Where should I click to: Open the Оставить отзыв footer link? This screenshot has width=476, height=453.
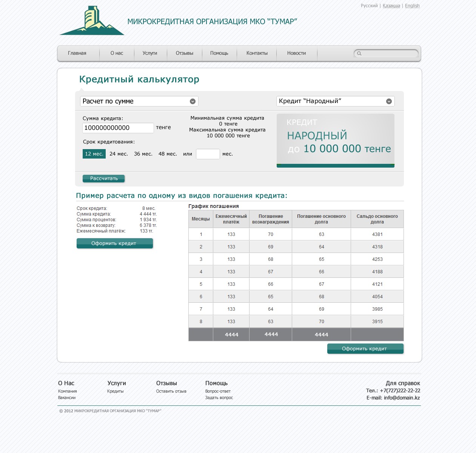point(171,391)
